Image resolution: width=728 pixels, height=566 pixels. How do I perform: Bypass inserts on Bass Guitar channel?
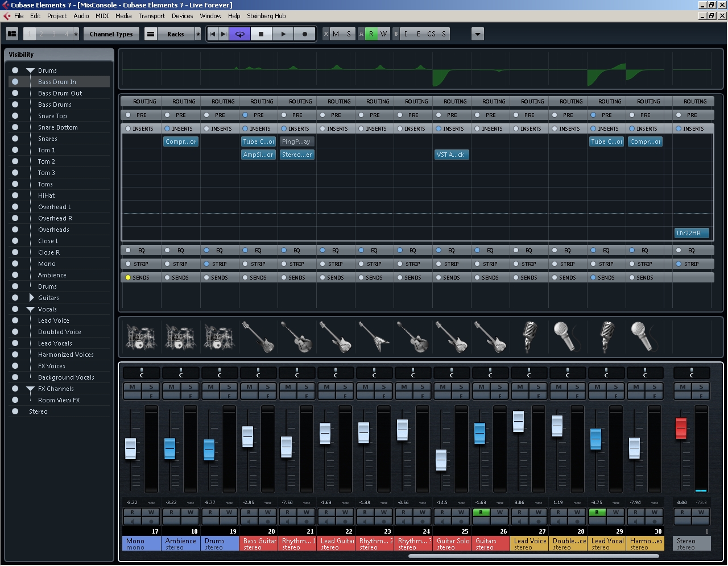(245, 128)
